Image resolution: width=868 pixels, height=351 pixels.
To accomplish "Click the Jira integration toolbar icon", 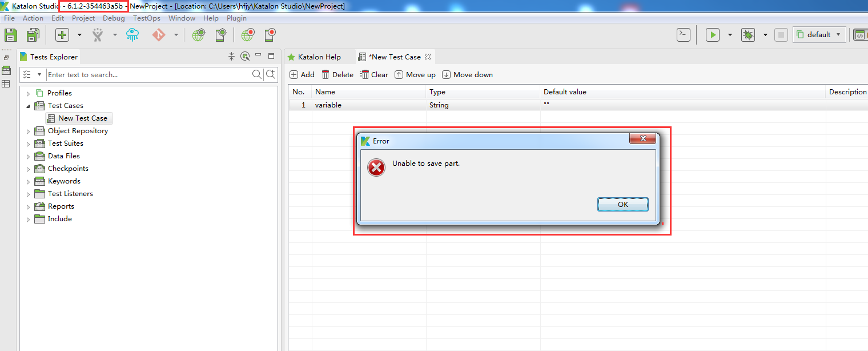I will coord(98,35).
